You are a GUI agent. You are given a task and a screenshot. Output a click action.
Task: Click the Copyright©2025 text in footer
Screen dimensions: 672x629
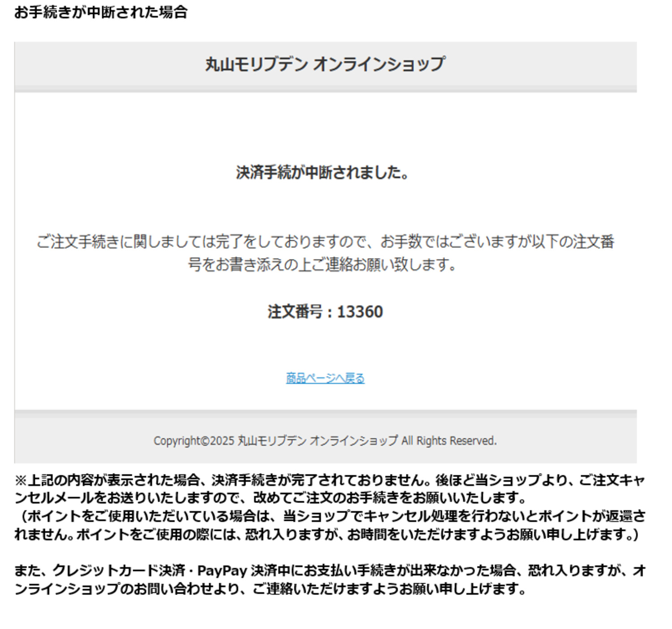coord(194,441)
